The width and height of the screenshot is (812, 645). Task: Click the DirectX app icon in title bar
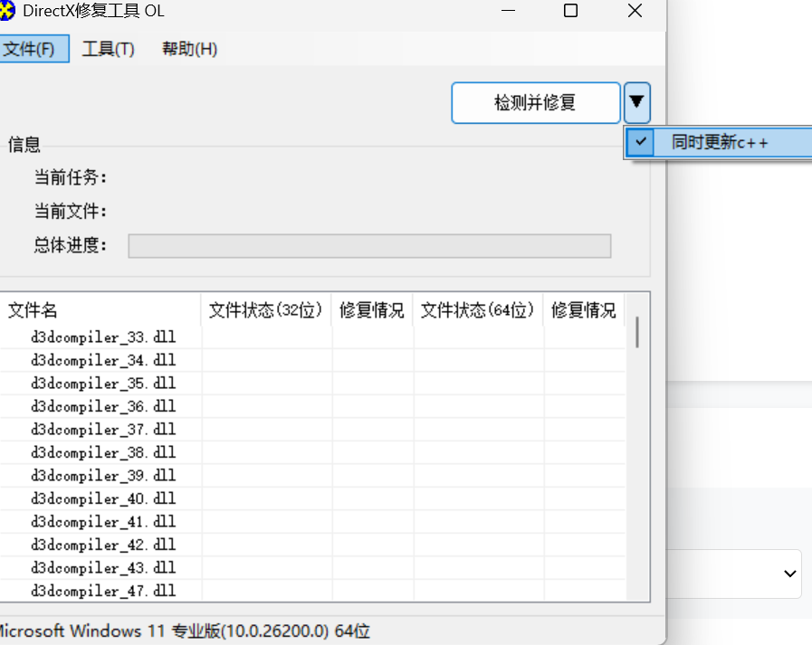pyautogui.click(x=7, y=11)
